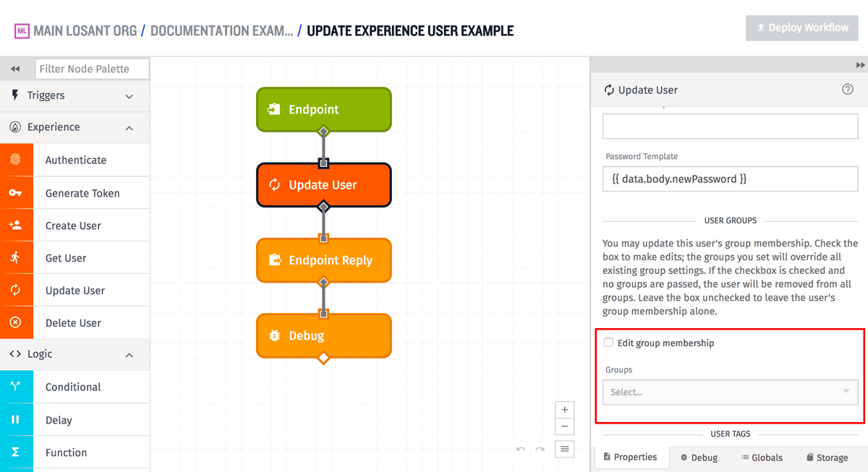Go to DOCUMENTATION EXAM... breadcrumb

222,31
